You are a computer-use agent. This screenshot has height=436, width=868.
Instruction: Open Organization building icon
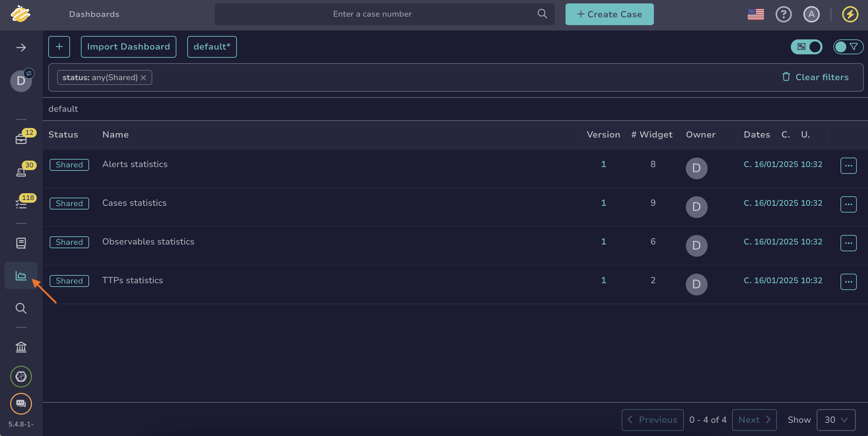coord(21,347)
